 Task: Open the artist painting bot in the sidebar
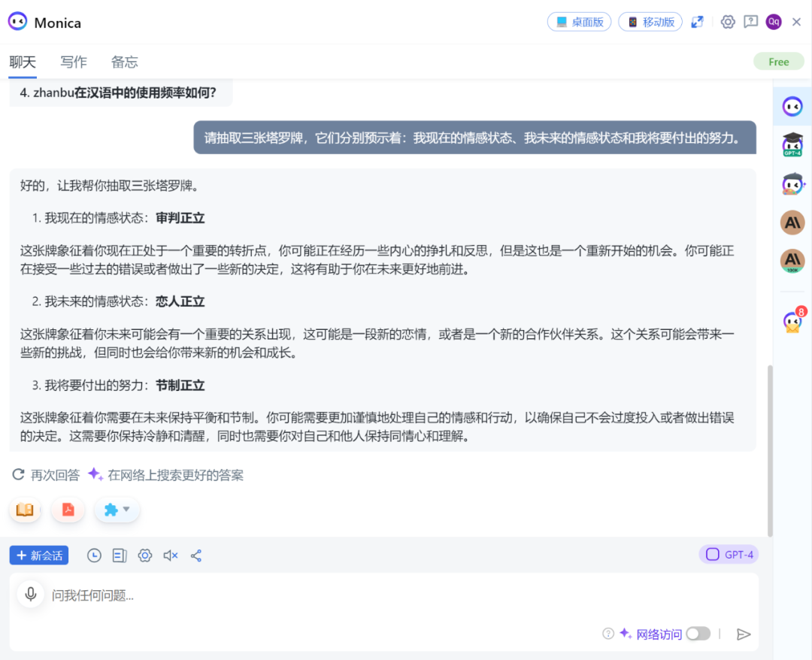[793, 183]
